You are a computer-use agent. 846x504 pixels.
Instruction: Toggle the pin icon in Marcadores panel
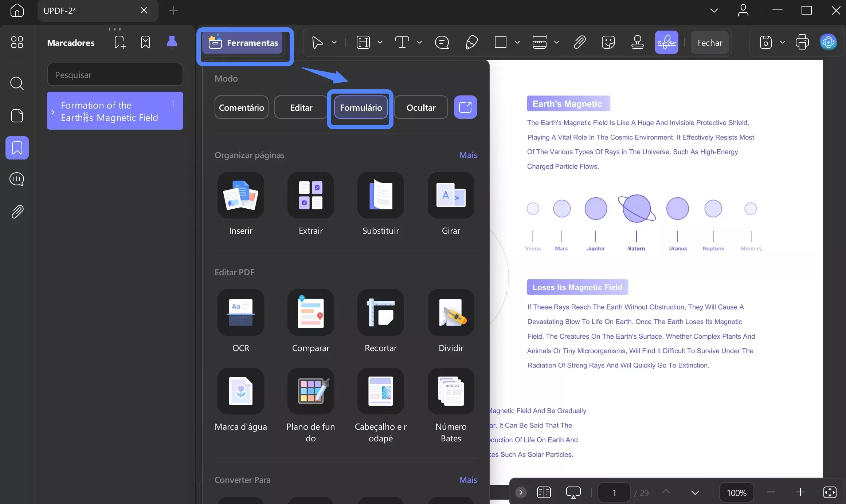(x=172, y=43)
